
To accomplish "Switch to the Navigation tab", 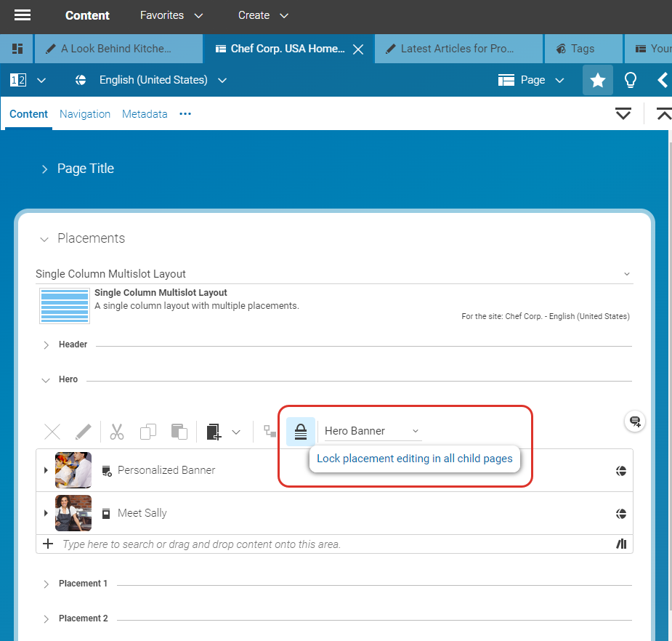I will pyautogui.click(x=85, y=114).
